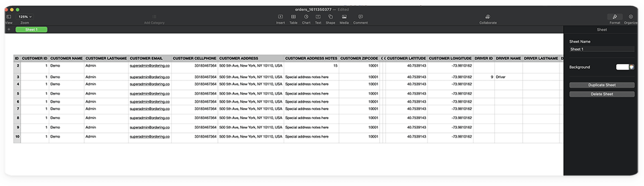The height and width of the screenshot is (186, 644).
Task: Select the Driver ID cell showing 9
Action: (484, 77)
